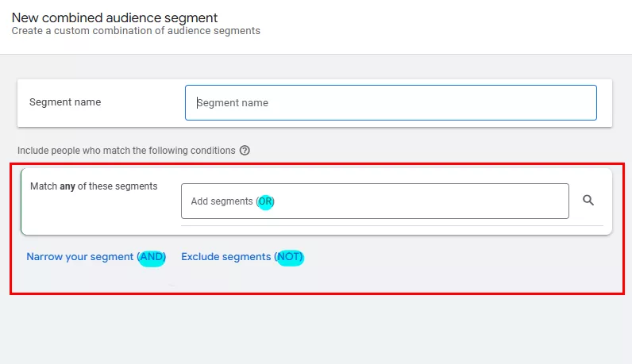Click the divider line below Add segments field
632x364 pixels.
[392, 225]
